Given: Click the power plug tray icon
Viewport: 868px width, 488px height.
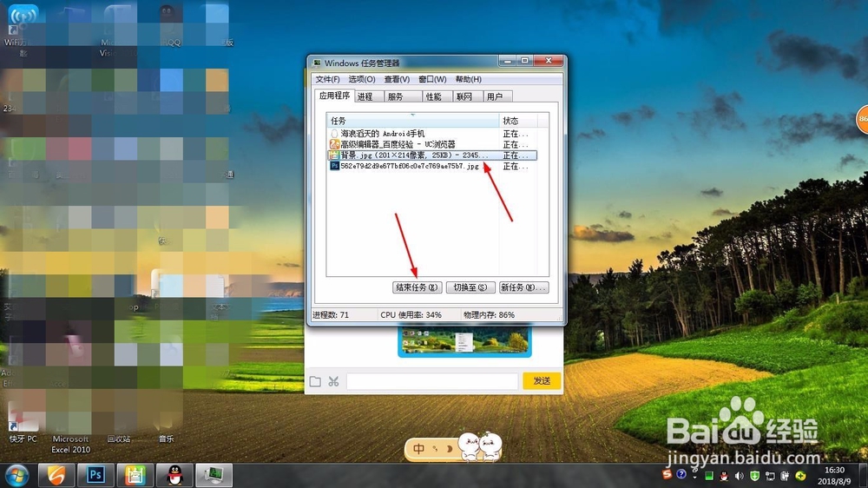Looking at the screenshot, I should (x=785, y=476).
